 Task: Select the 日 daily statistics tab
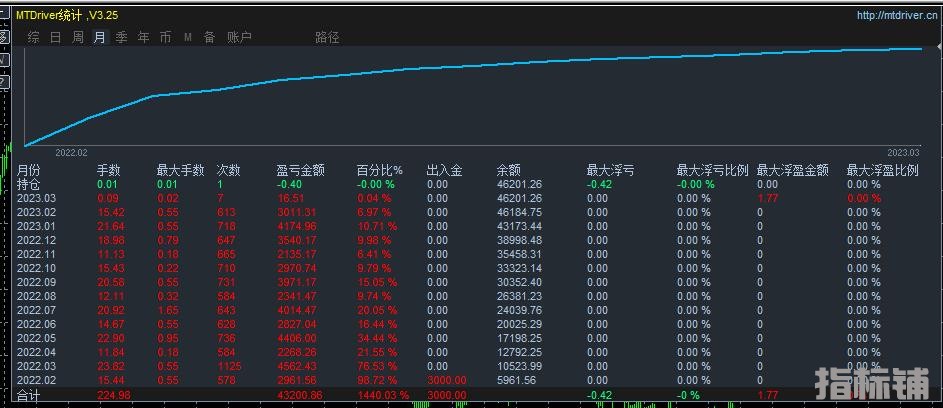click(x=55, y=38)
